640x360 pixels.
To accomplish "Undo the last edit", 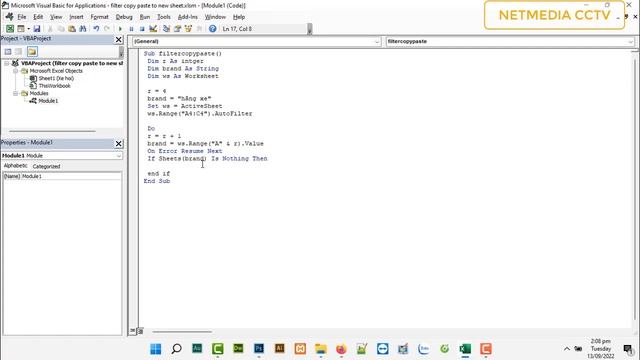I will click(x=96, y=29).
